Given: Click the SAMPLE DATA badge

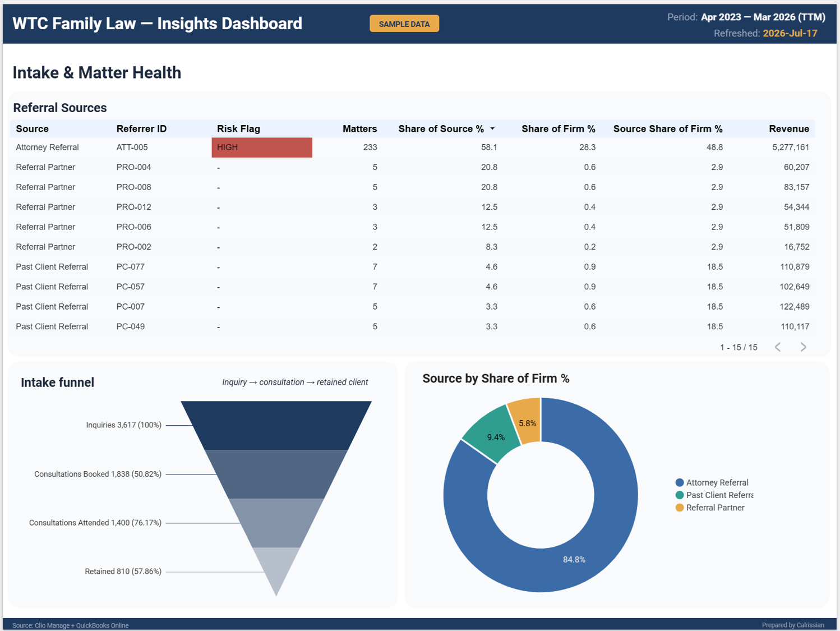Looking at the screenshot, I should 404,24.
